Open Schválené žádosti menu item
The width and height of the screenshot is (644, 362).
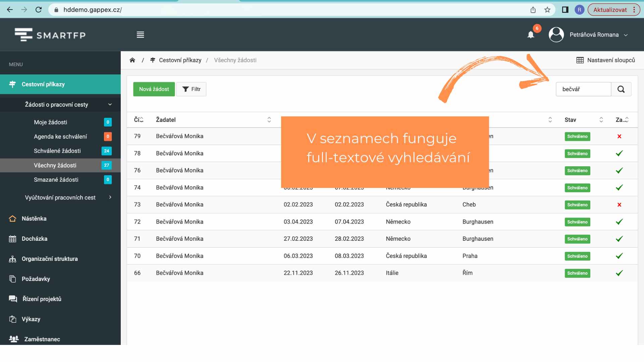click(x=57, y=151)
